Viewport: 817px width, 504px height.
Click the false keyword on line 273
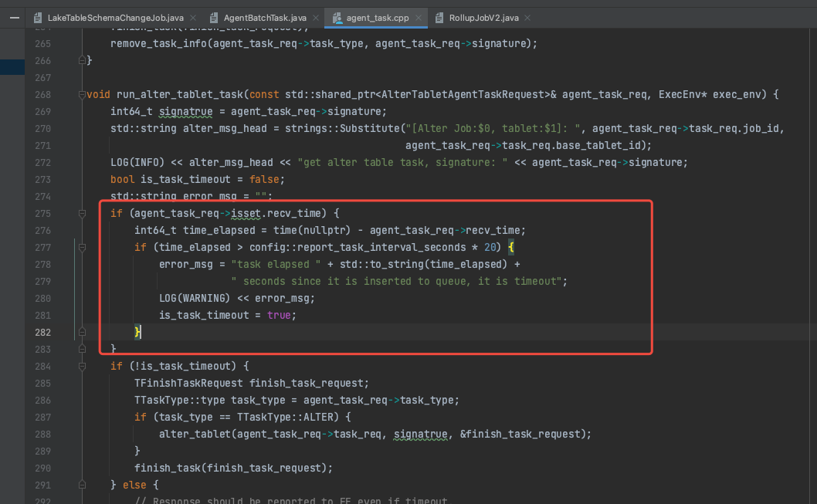264,180
